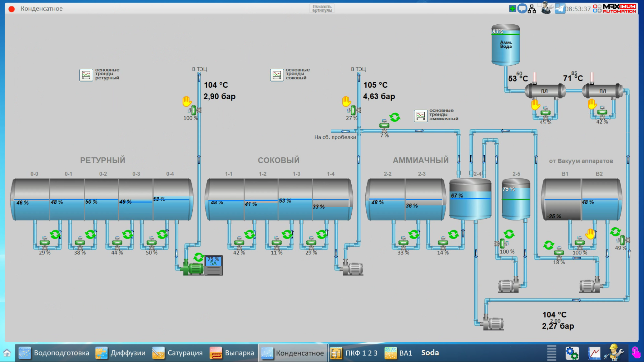The height and width of the screenshot is (362, 644).
Task: Toggle manual-mode hand beside the 45 % valve
Action: click(535, 105)
